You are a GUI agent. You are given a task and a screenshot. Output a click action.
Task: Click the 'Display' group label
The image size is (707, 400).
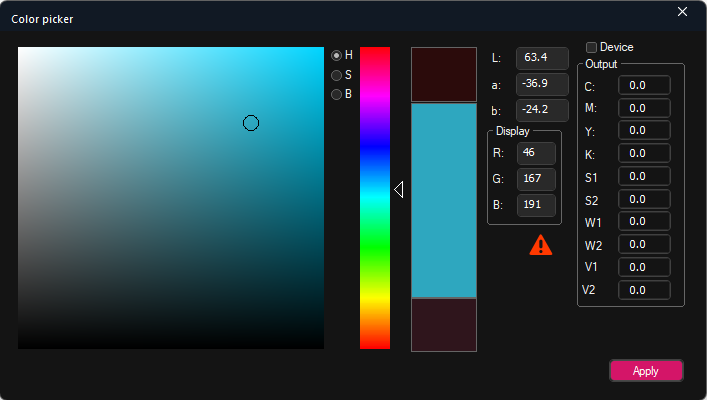click(513, 131)
